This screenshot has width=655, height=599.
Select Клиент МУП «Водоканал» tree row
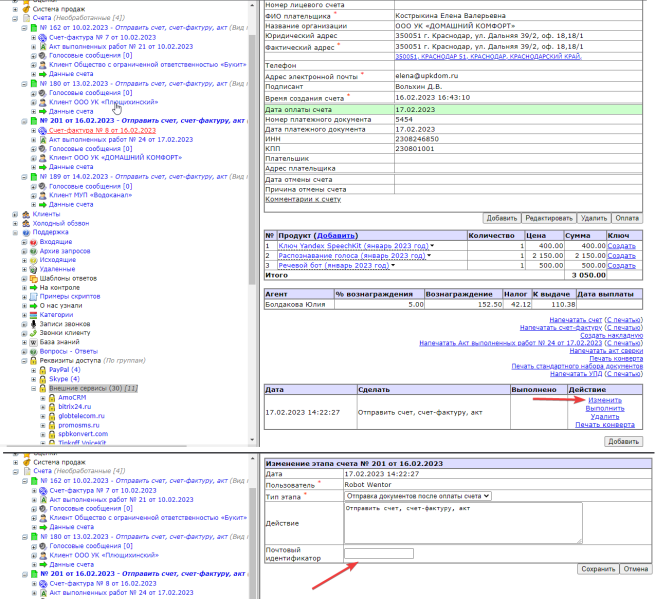pyautogui.click(x=90, y=195)
